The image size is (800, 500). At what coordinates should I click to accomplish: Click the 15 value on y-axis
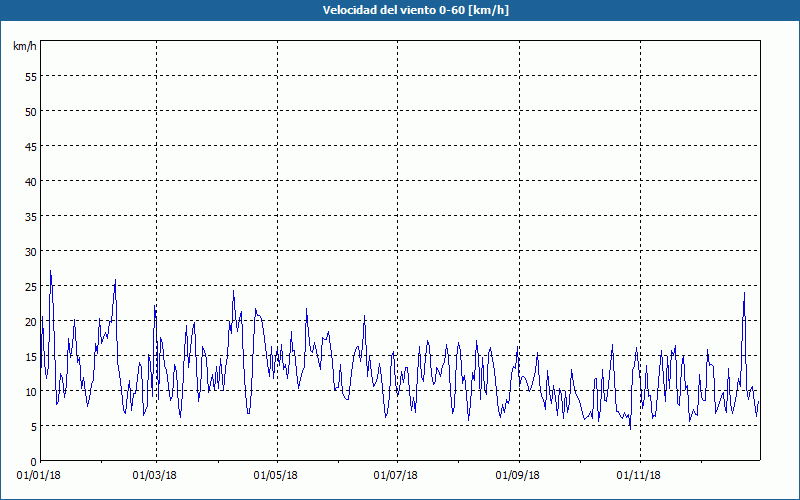tap(31, 357)
